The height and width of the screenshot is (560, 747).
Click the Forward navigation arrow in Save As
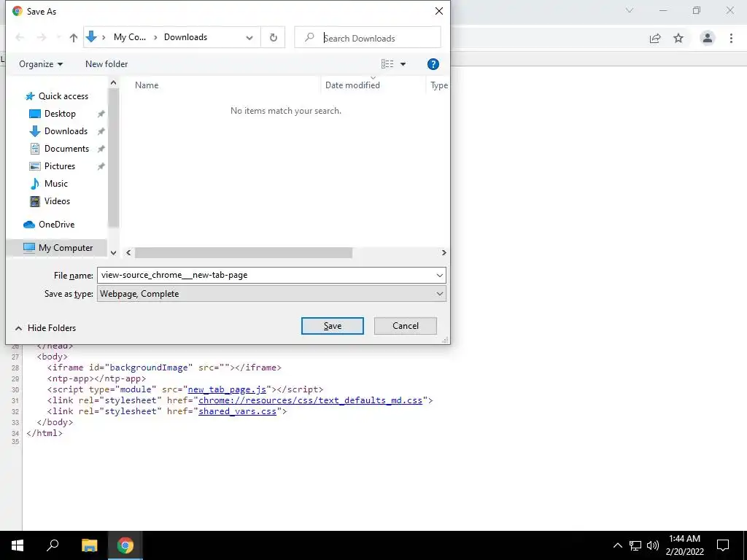point(42,38)
